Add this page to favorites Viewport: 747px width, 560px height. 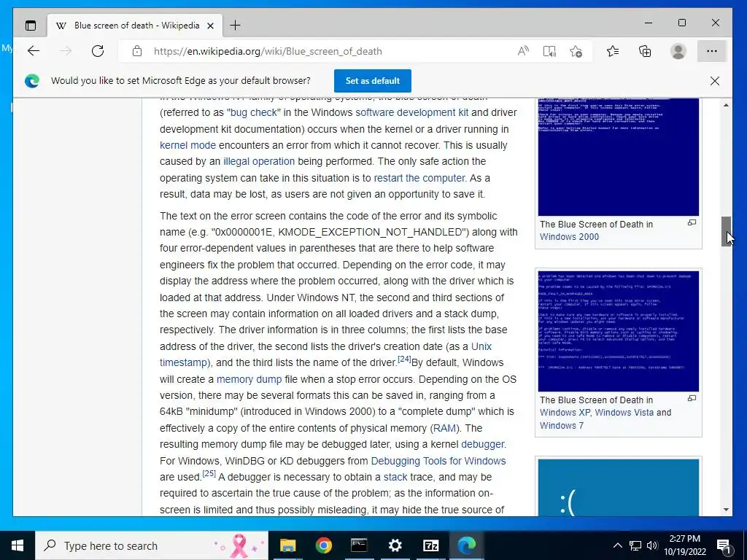576,51
